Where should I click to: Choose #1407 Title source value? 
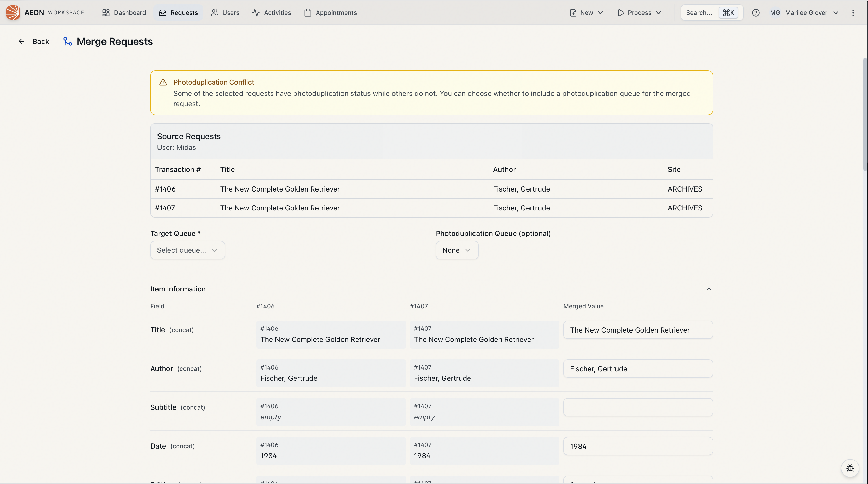484,334
